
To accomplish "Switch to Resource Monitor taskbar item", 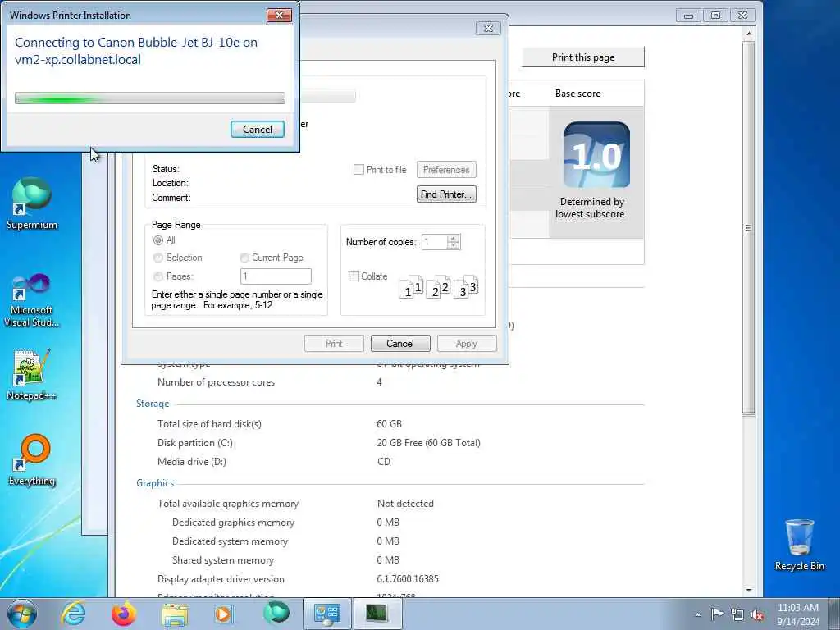I will tap(377, 614).
